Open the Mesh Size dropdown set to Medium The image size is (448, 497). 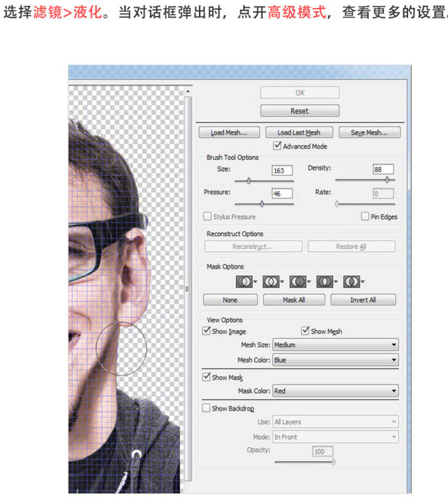point(335,344)
